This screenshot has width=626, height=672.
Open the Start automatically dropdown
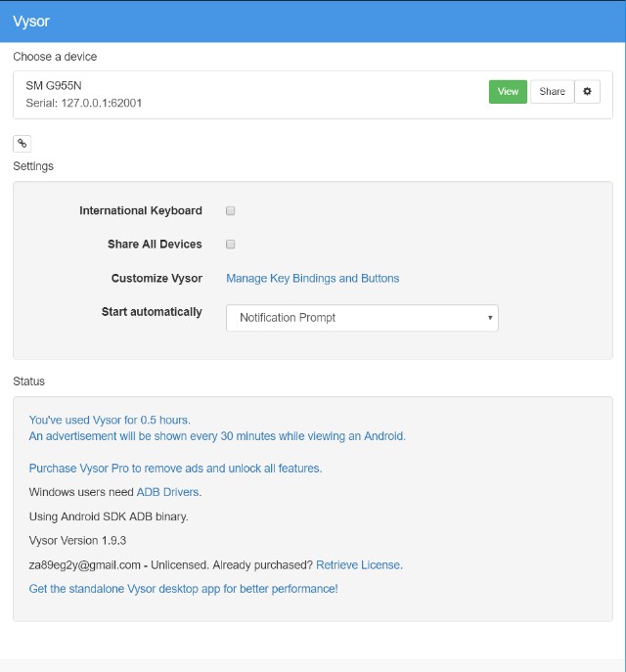pyautogui.click(x=362, y=318)
